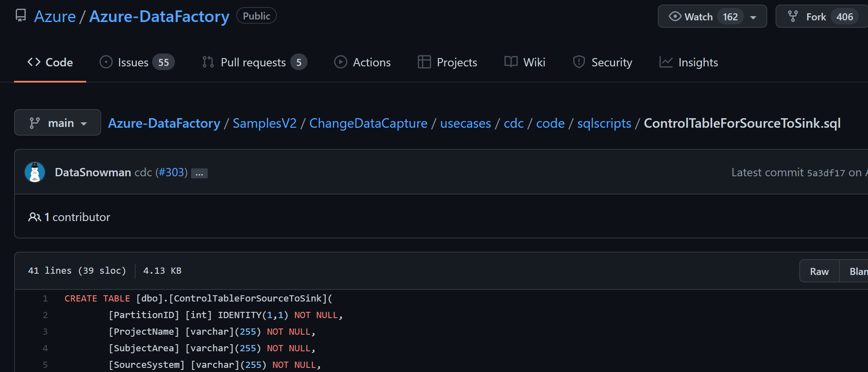Select code line number 4
This screenshot has height=372, width=868.
(45, 348)
